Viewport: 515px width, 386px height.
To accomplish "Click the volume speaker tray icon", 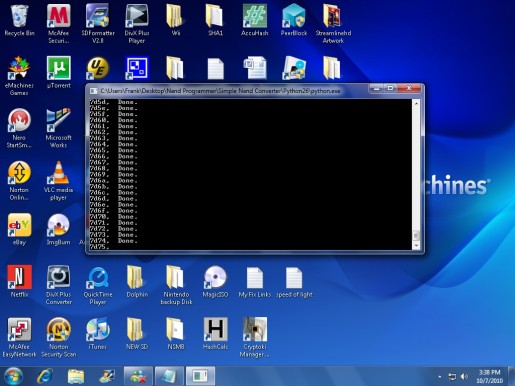I will 464,377.
